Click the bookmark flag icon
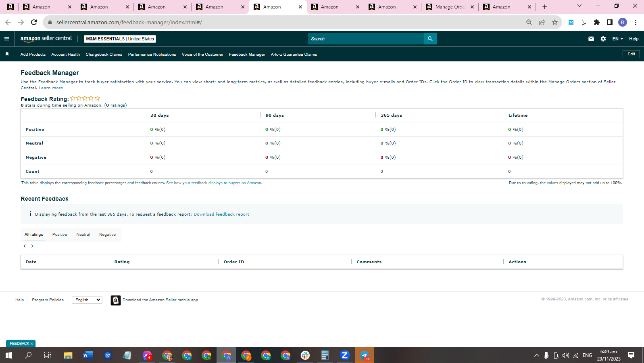The height and width of the screenshot is (363, 644). (7, 54)
